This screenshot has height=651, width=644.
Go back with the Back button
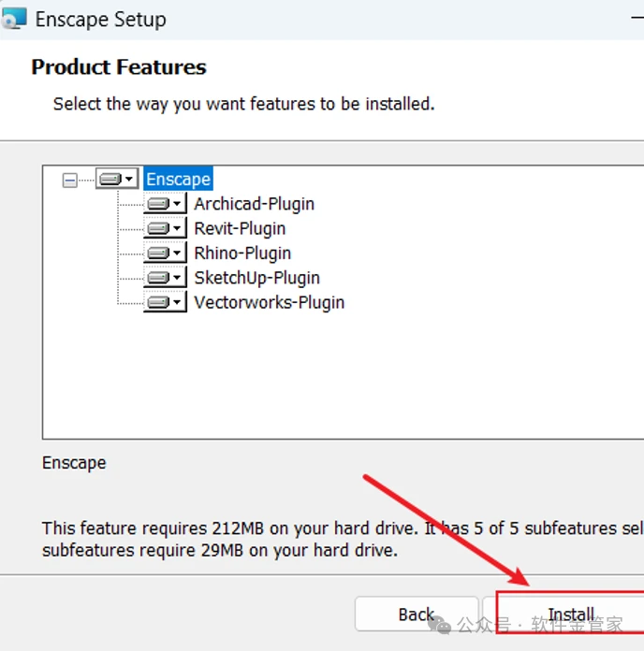(x=416, y=615)
